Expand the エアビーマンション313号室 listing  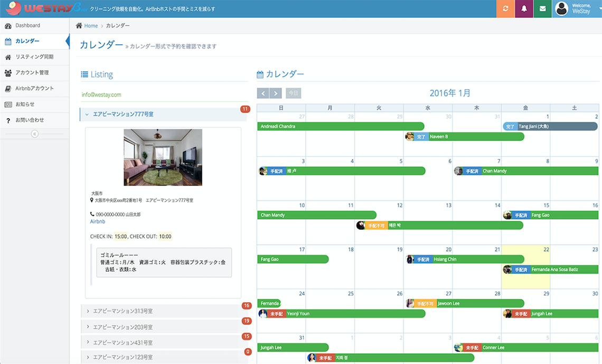[123, 311]
